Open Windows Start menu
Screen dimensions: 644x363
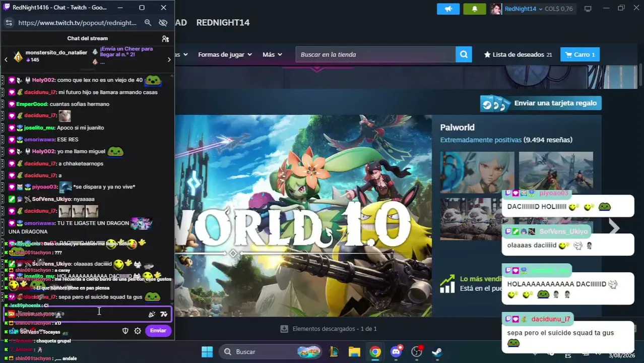[x=207, y=352]
